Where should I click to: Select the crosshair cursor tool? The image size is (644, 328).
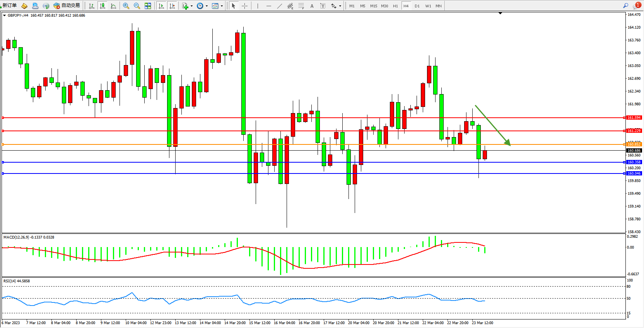(244, 6)
